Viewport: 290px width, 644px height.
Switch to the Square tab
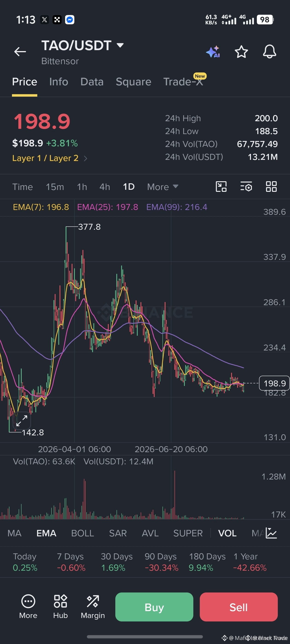(133, 82)
